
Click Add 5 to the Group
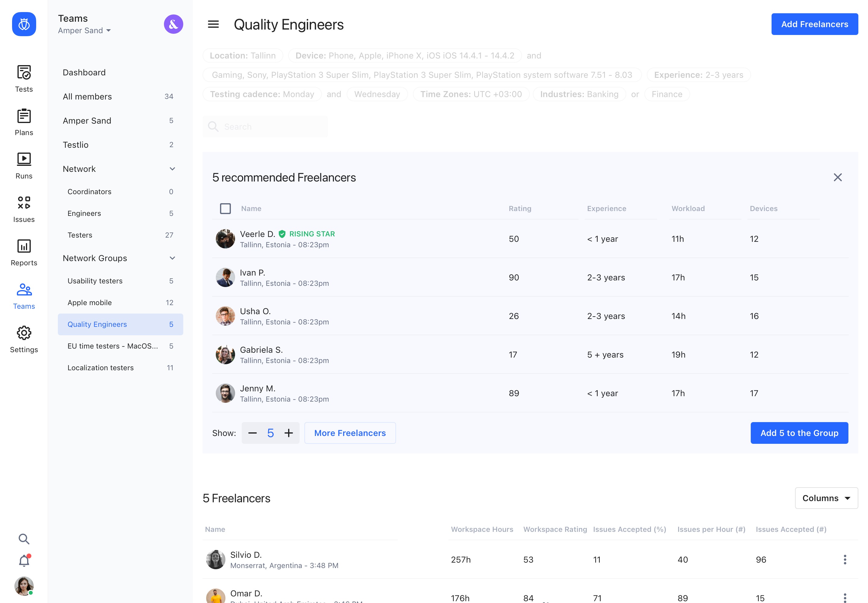(799, 433)
